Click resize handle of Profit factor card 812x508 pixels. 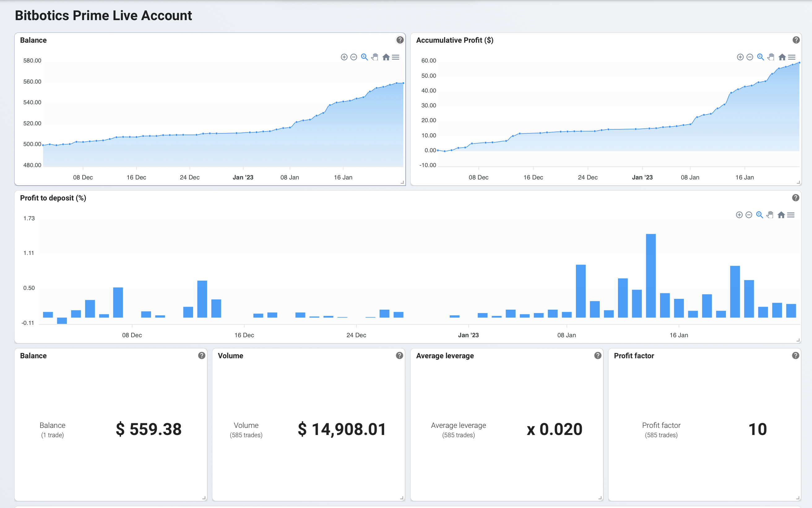coord(798,498)
